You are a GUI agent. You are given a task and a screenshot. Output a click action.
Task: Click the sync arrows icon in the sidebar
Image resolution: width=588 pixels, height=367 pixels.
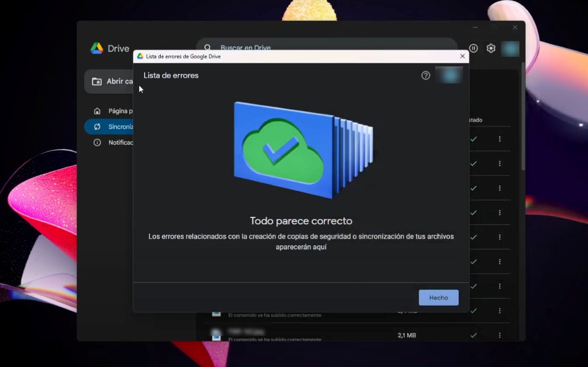[x=98, y=127]
